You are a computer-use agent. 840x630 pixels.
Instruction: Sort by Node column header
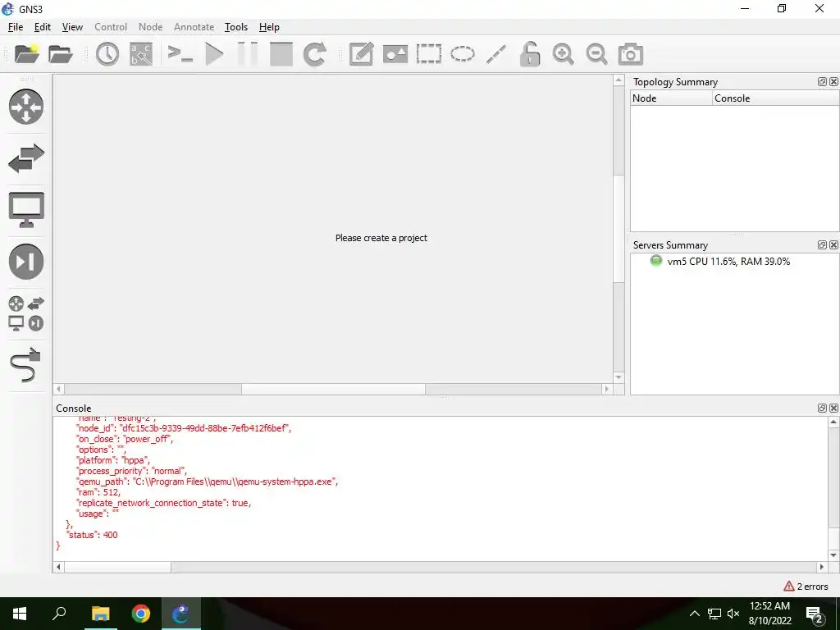(671, 98)
